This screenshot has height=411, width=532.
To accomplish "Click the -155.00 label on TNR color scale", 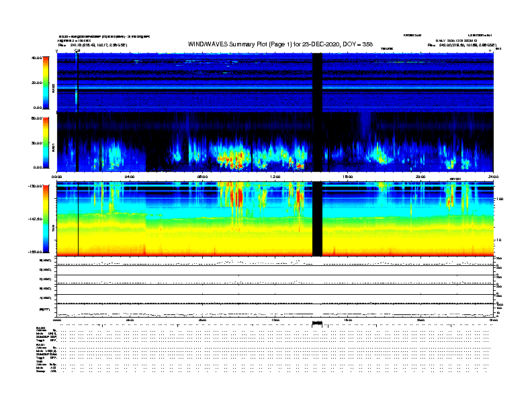I will pyautogui.click(x=36, y=252).
